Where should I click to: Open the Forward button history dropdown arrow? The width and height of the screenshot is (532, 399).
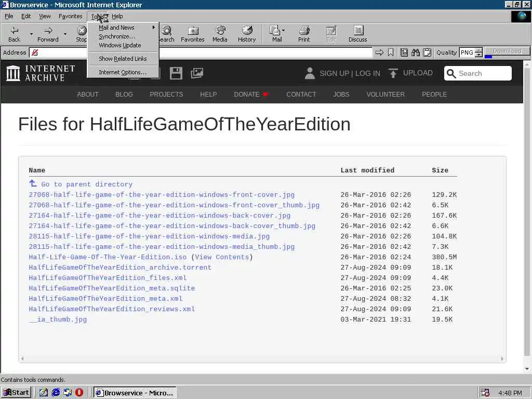[65, 34]
